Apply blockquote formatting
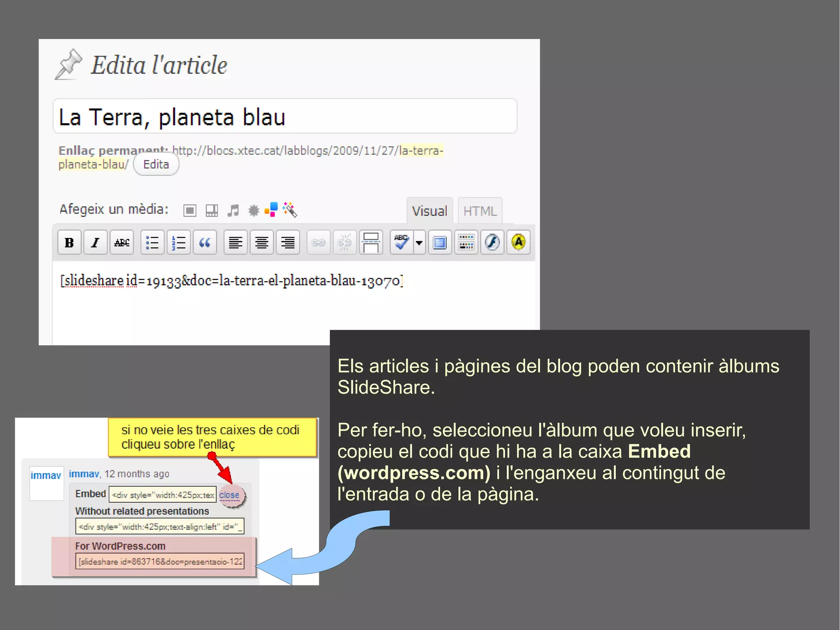 coord(205,243)
